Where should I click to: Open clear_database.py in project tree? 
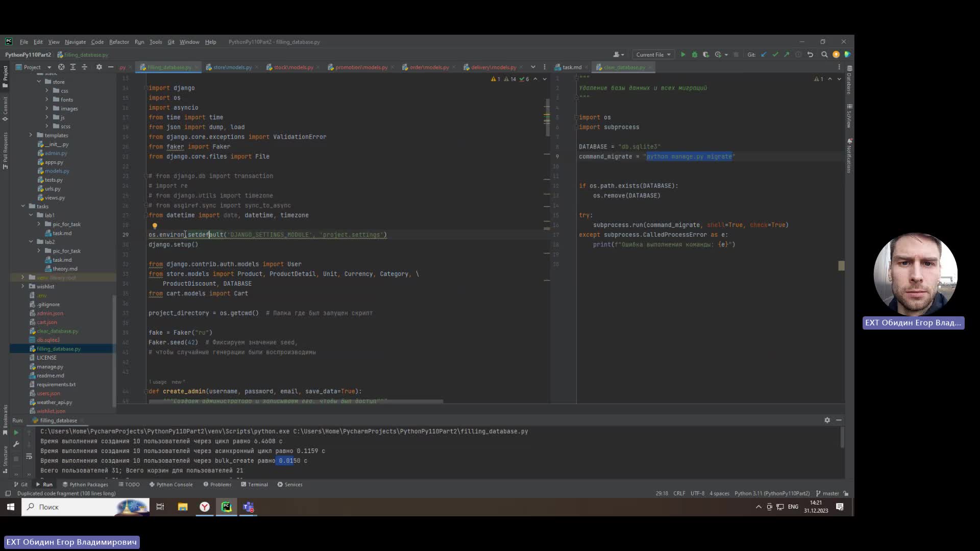click(57, 331)
